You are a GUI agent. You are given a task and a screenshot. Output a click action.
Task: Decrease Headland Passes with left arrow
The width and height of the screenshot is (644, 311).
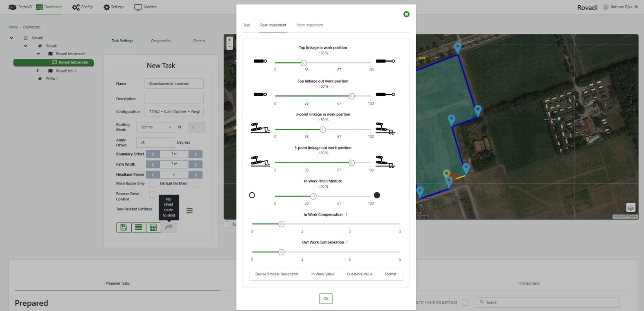(153, 175)
